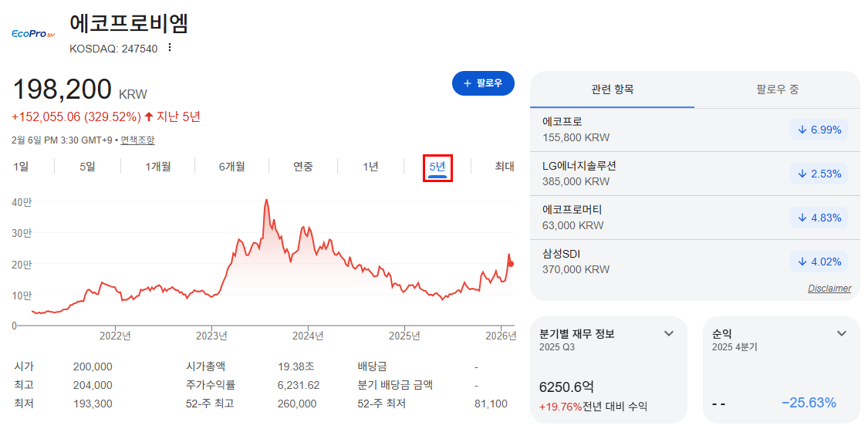Click the 52-주 최저 value 81,100
The width and height of the screenshot is (868, 429).
pos(491,404)
